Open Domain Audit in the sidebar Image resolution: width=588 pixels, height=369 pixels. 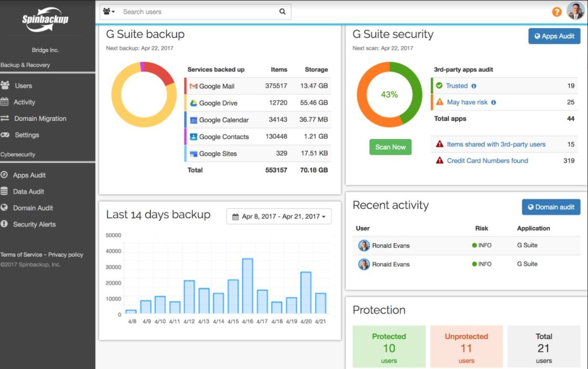pyautogui.click(x=33, y=208)
